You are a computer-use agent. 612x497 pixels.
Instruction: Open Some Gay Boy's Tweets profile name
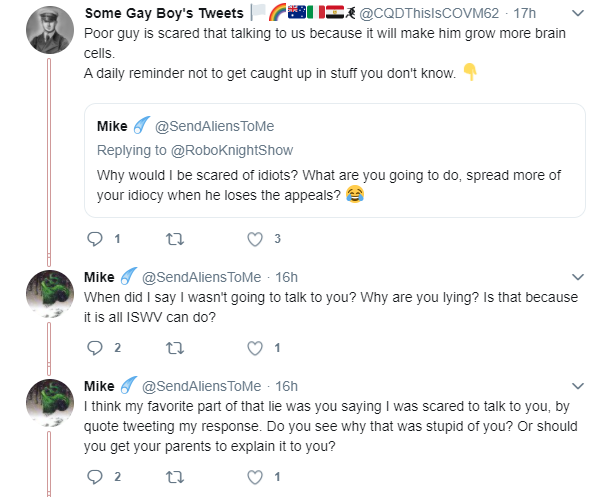pos(164,13)
